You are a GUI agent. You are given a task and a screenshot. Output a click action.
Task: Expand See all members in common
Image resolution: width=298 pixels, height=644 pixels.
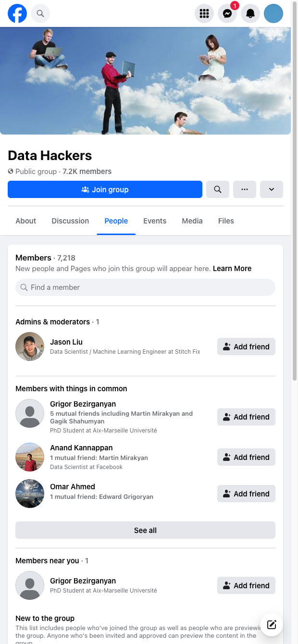pos(145,530)
